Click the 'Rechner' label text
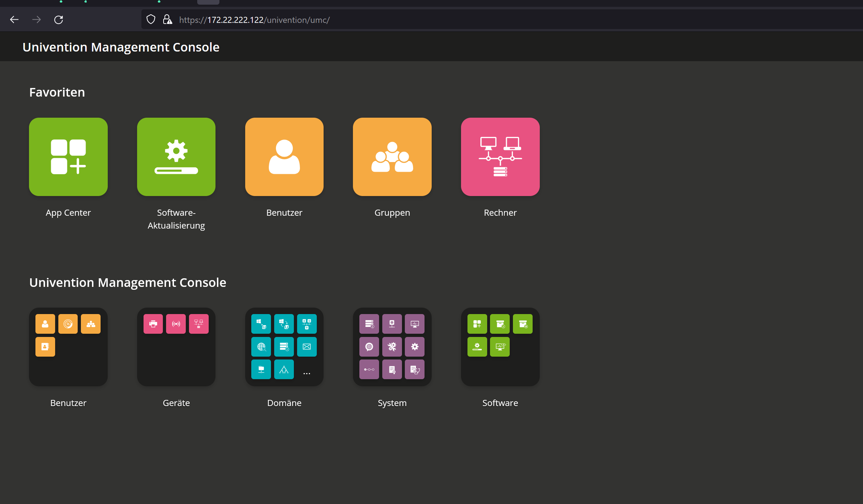The image size is (863, 504). [500, 213]
